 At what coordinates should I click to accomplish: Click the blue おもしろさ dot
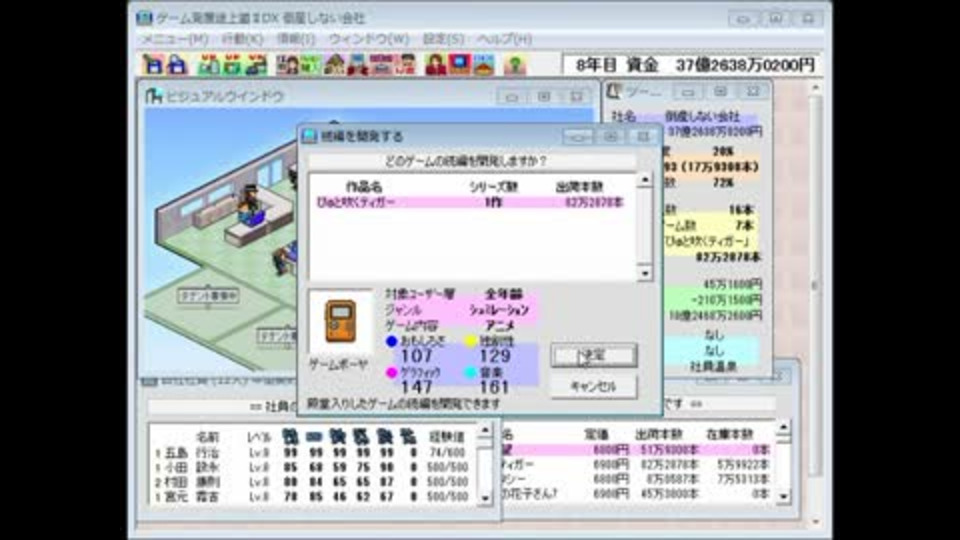pyautogui.click(x=392, y=341)
